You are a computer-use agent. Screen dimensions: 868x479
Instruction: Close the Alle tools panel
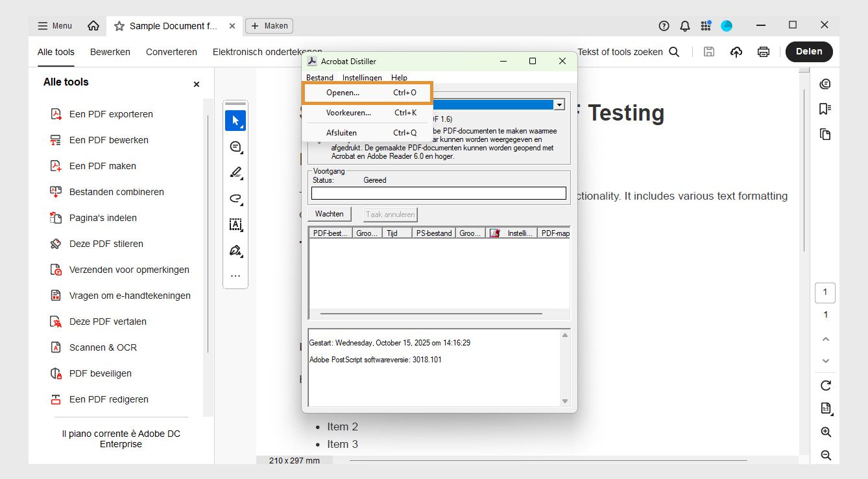pyautogui.click(x=197, y=84)
